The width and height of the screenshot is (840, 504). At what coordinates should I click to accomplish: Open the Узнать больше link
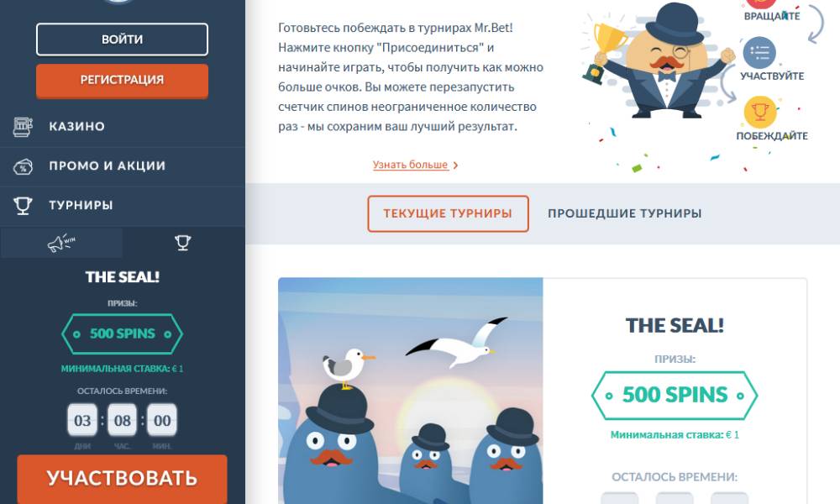pyautogui.click(x=411, y=165)
